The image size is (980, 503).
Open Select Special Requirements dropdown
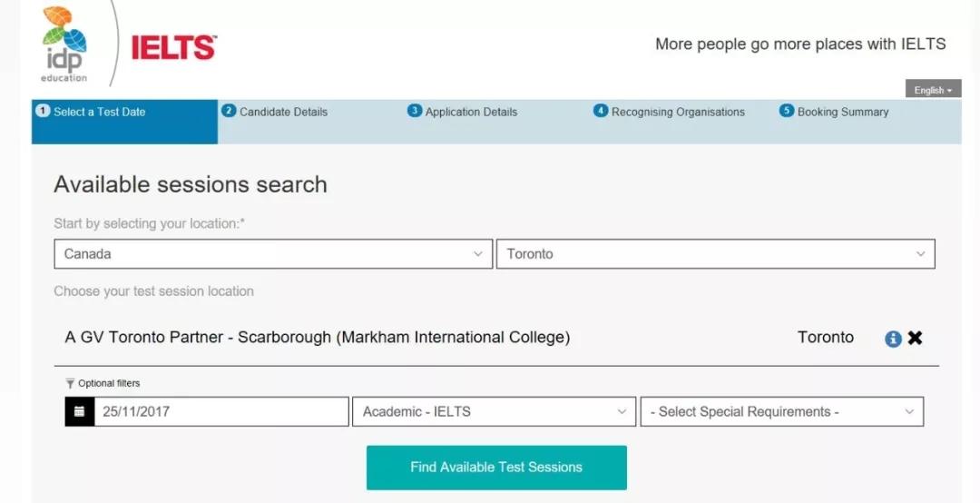point(781,411)
